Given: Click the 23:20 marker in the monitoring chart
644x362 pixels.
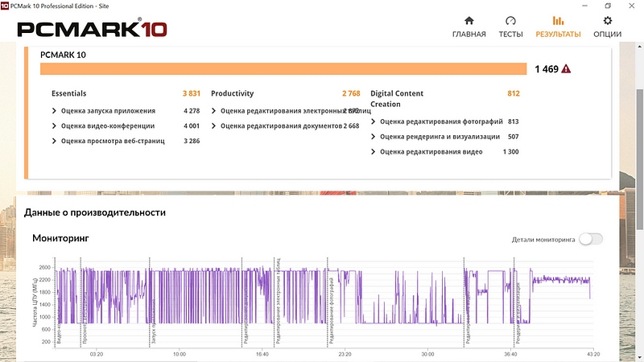Looking at the screenshot, I should 345,354.
